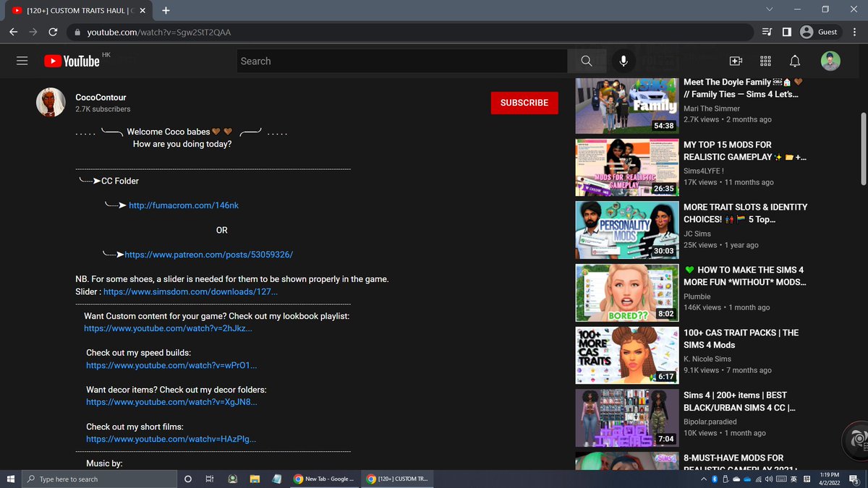The image size is (868, 488).
Task: Open the Chrome tab search chevron
Action: tap(769, 9)
